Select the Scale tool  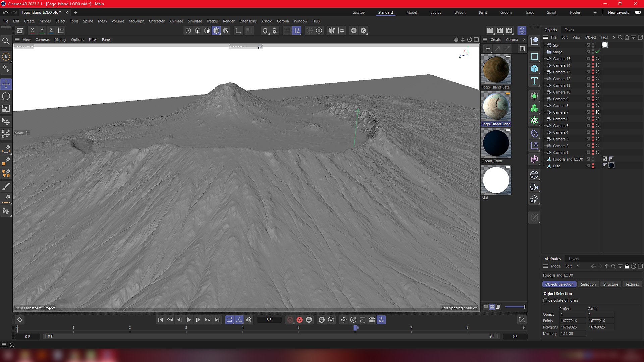6,109
